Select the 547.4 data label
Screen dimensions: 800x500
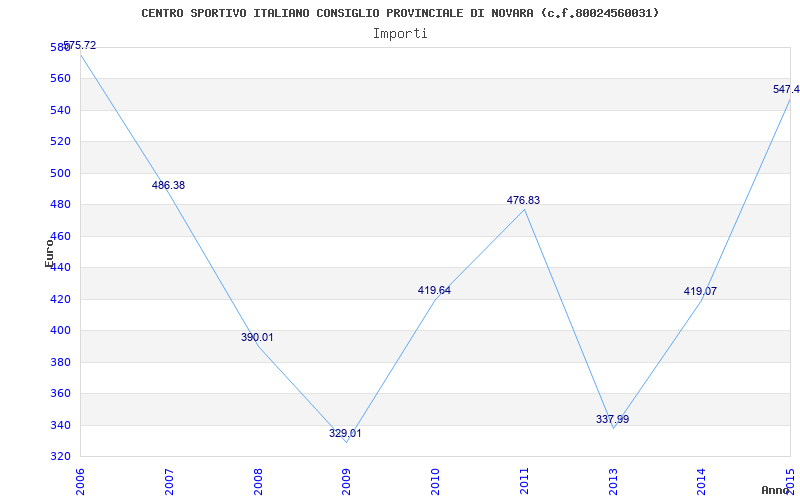pos(786,89)
